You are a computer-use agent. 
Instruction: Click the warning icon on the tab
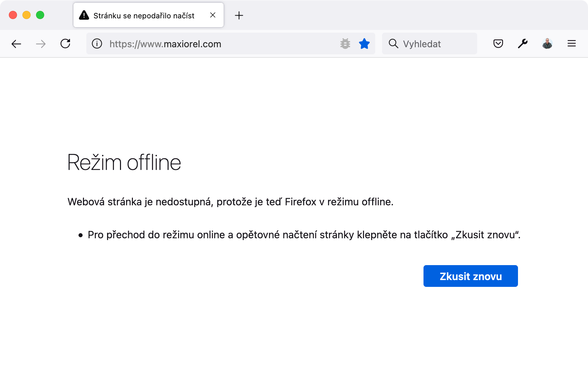(83, 15)
